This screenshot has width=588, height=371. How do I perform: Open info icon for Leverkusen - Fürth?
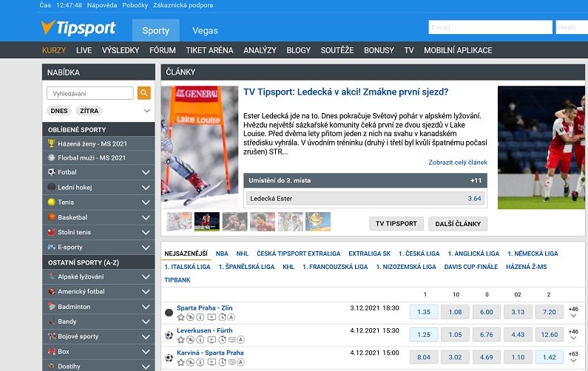click(200, 340)
